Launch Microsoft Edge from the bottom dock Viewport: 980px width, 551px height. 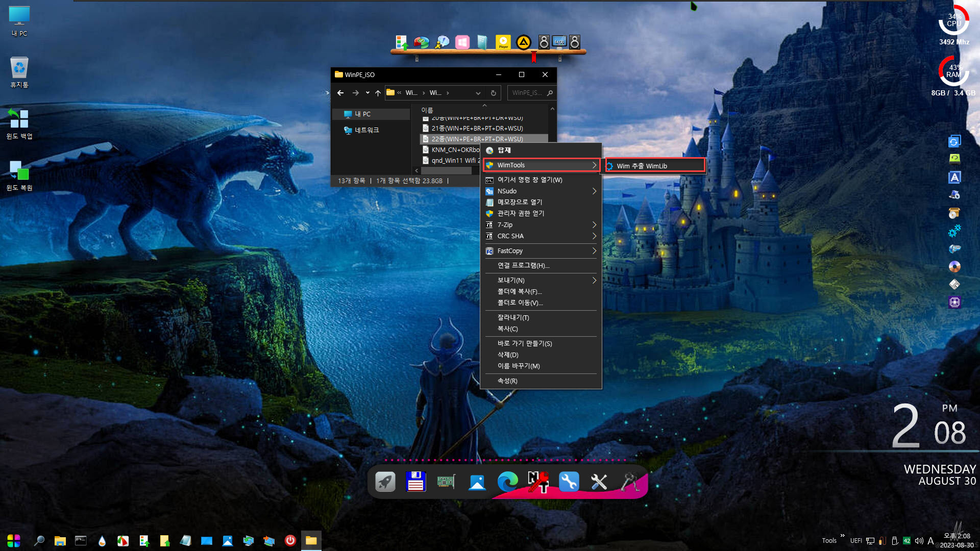pos(507,482)
